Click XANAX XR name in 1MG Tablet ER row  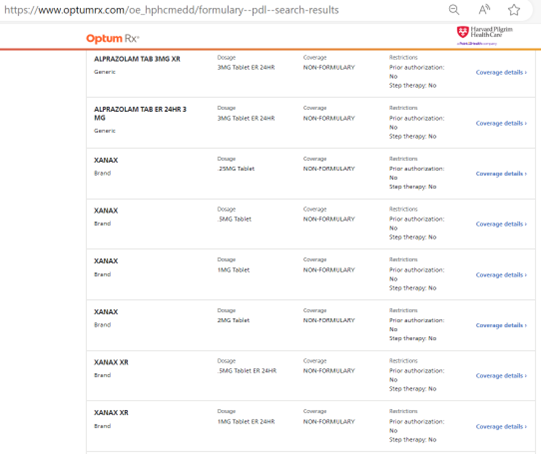[x=111, y=413]
